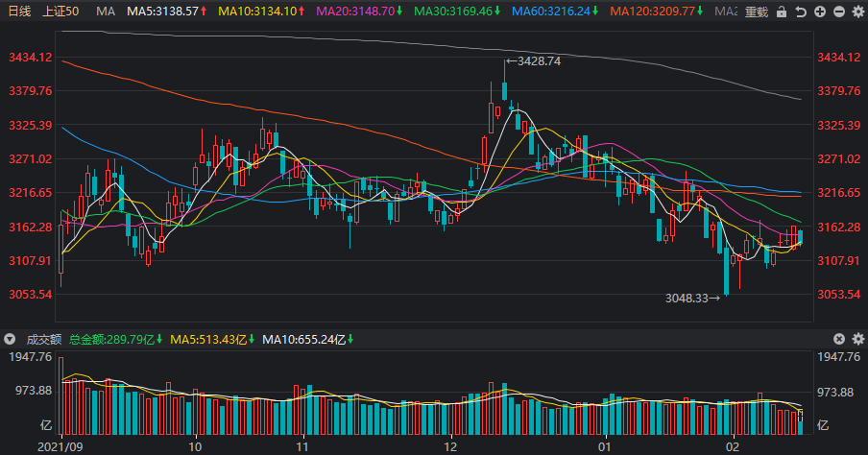Open the 日线 period selector
This screenshot has height=455, width=868.
(19, 12)
